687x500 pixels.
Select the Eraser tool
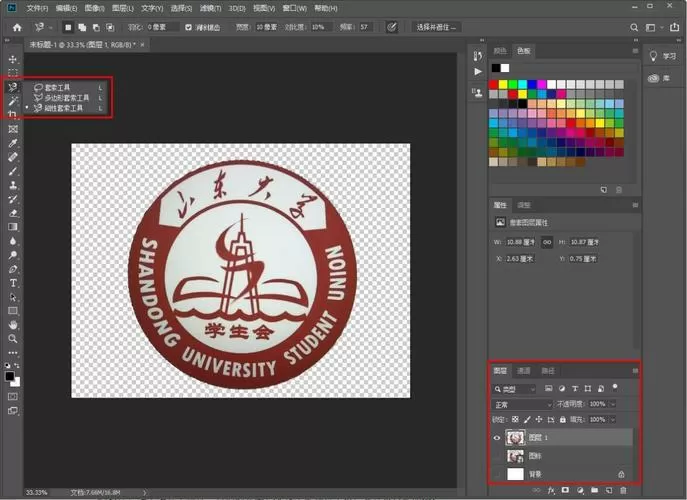point(13,213)
